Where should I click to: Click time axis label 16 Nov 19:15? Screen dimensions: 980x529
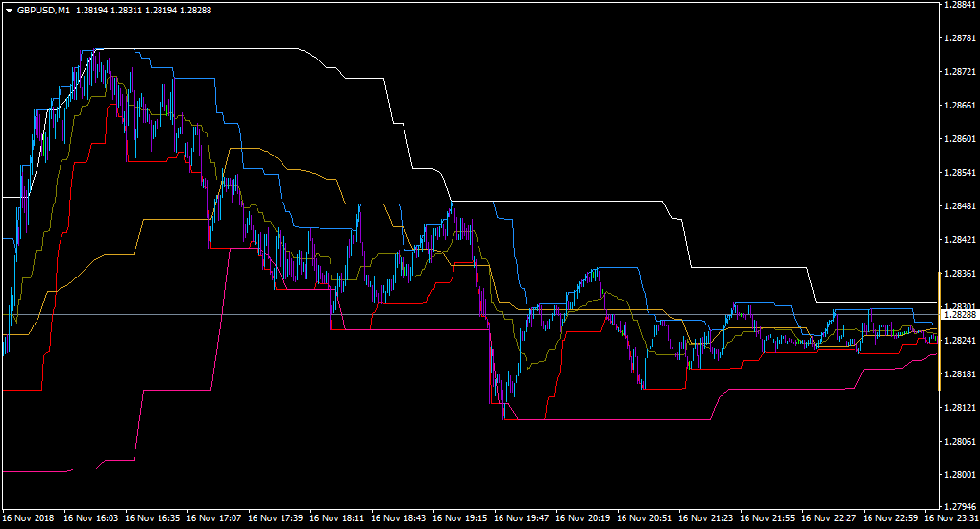pos(459,517)
